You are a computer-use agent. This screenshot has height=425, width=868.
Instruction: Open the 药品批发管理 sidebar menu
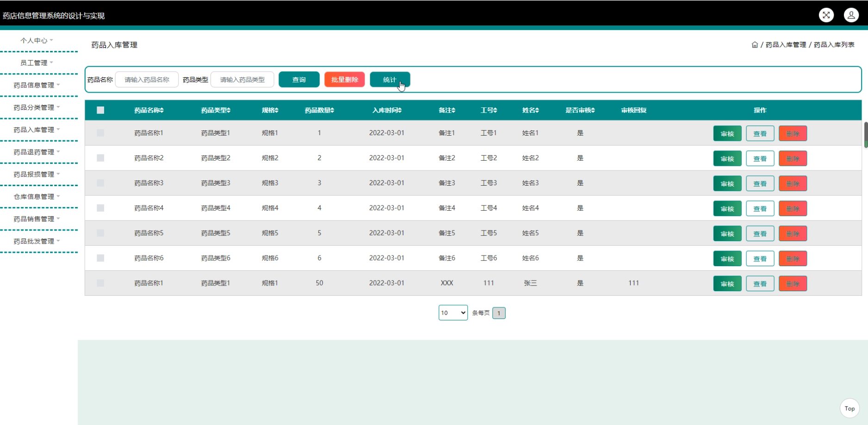(37, 241)
